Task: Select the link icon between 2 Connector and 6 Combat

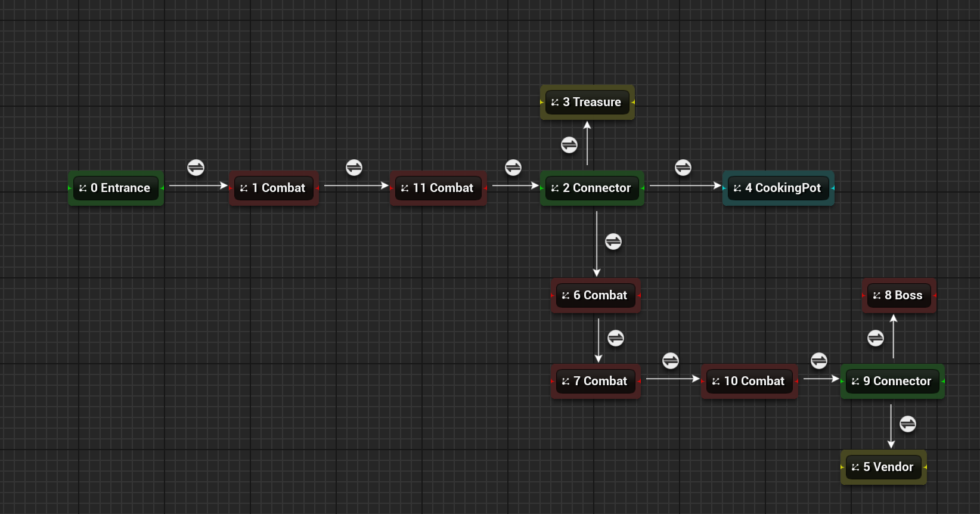Action: 613,241
